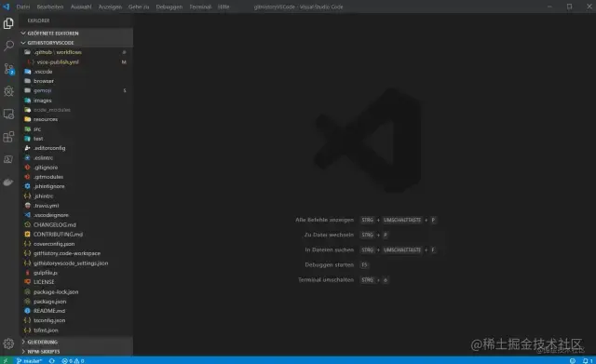Open the Explorer view in activity bar
The image size is (596, 364).
8,23
